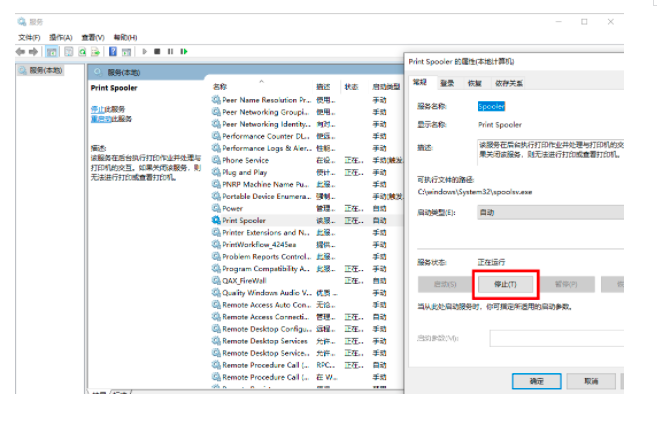Click the Pause Service toolbar icon

[x=170, y=51]
